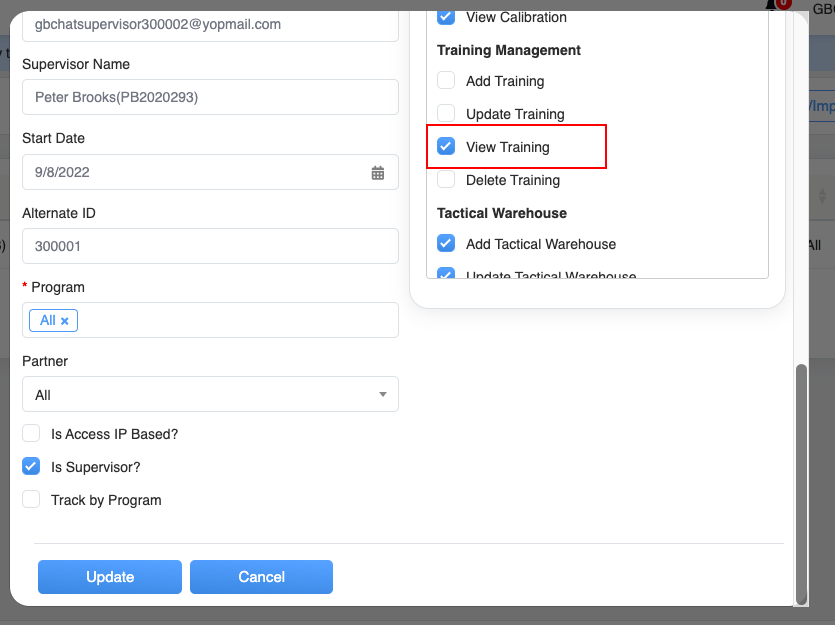
Task: Uncheck the 'Is Supervisor?' checkbox
Action: tap(31, 467)
